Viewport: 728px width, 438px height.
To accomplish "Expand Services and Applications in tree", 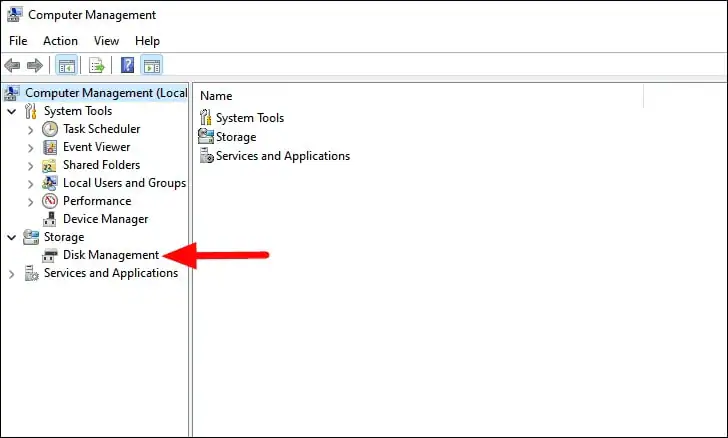I will click(12, 273).
